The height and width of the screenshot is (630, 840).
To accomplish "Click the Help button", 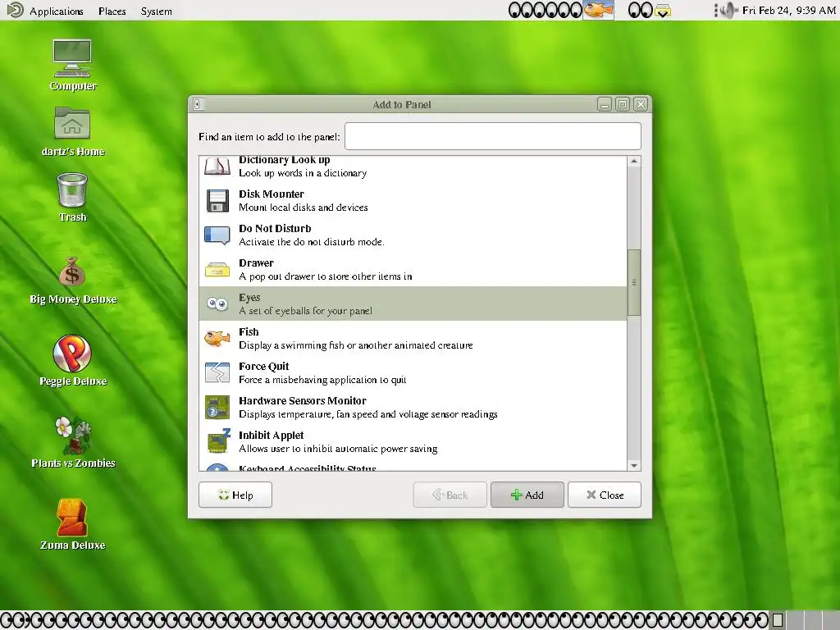I will pyautogui.click(x=235, y=495).
